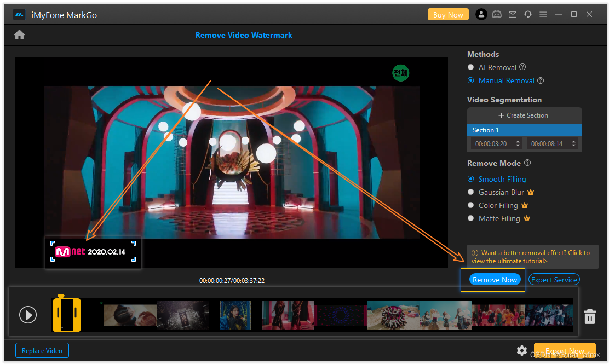The image size is (609, 364).
Task: Open the customer support headset icon
Action: (527, 14)
